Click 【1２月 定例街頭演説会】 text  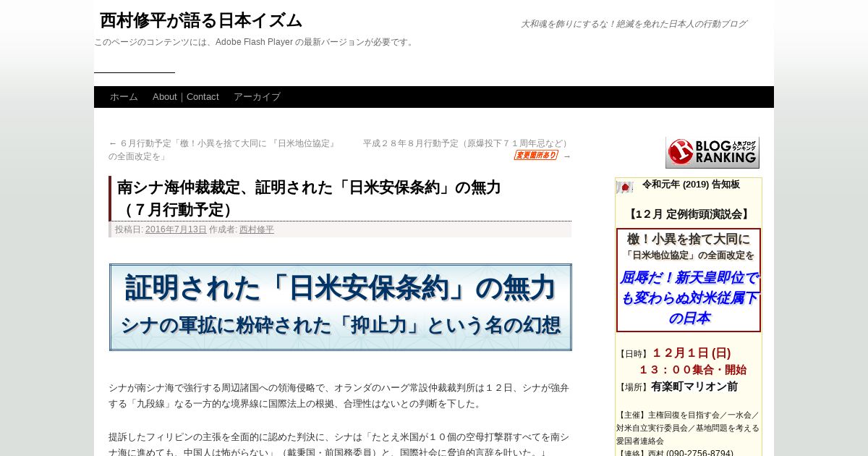(688, 214)
